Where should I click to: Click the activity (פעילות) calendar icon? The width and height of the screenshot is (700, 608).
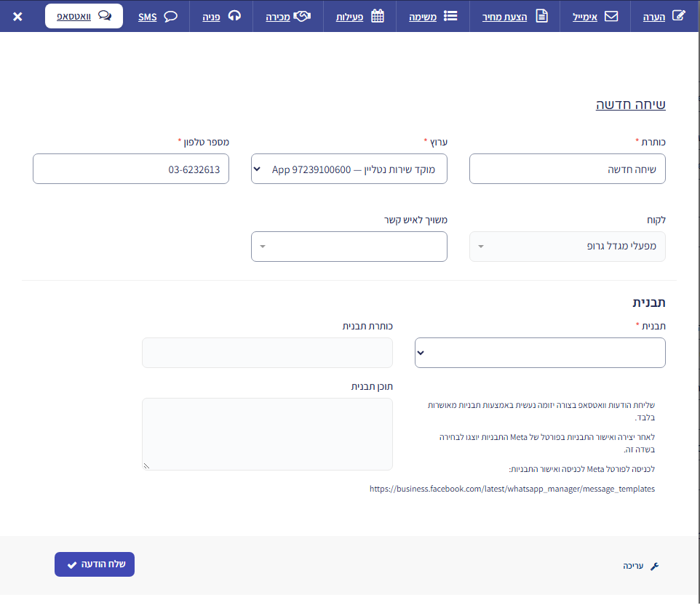click(377, 15)
